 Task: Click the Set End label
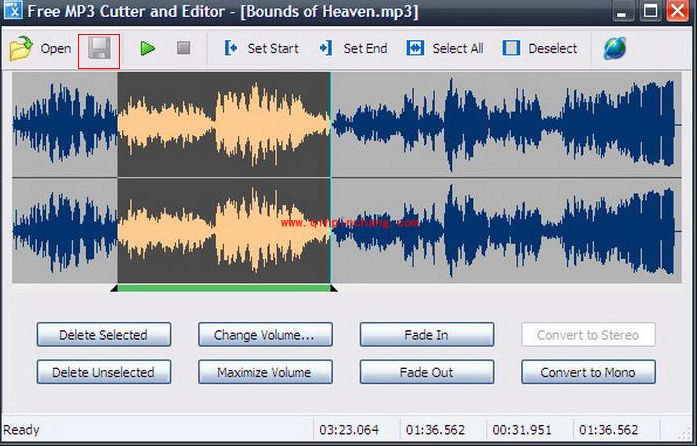365,48
